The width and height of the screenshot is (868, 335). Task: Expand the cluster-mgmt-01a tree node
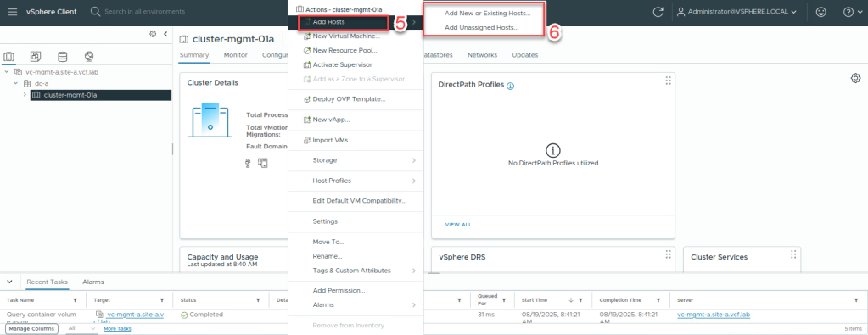coord(25,95)
